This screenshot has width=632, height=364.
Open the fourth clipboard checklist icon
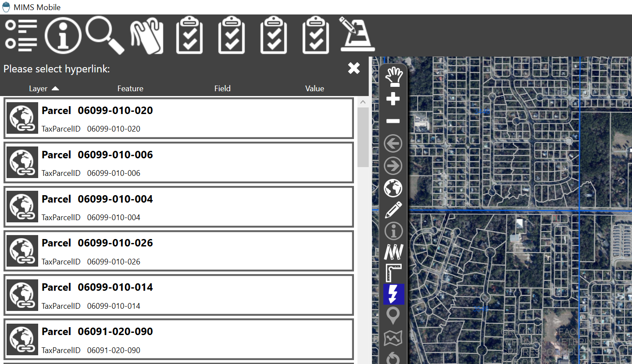click(316, 35)
